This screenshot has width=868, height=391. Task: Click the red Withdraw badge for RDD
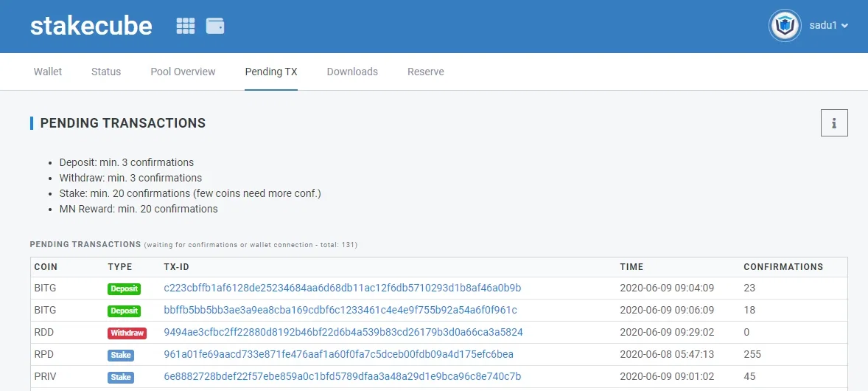coord(127,333)
